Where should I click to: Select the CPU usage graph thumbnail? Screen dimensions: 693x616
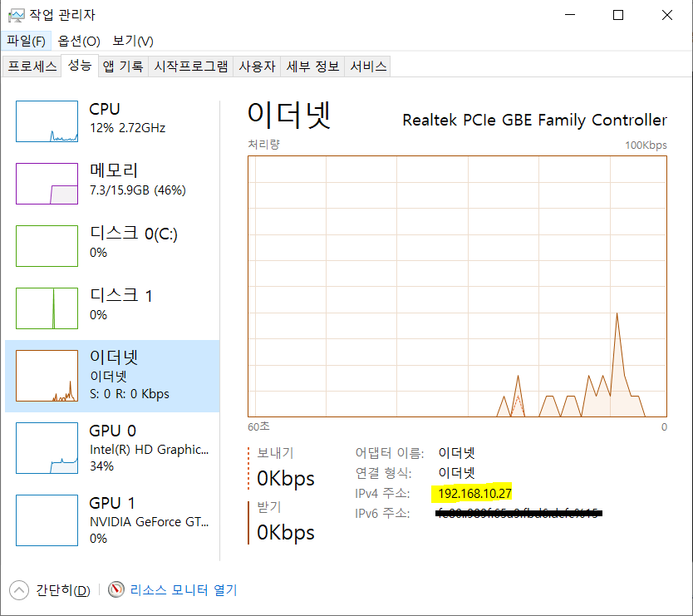tap(47, 121)
